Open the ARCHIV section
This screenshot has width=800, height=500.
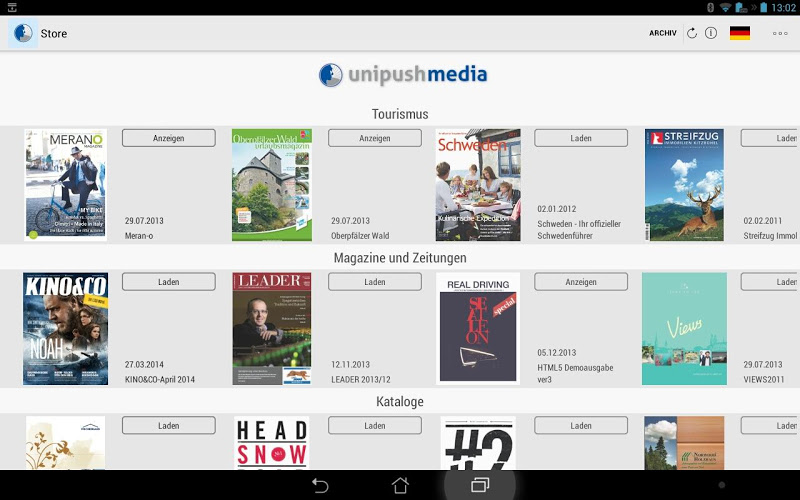pos(663,33)
